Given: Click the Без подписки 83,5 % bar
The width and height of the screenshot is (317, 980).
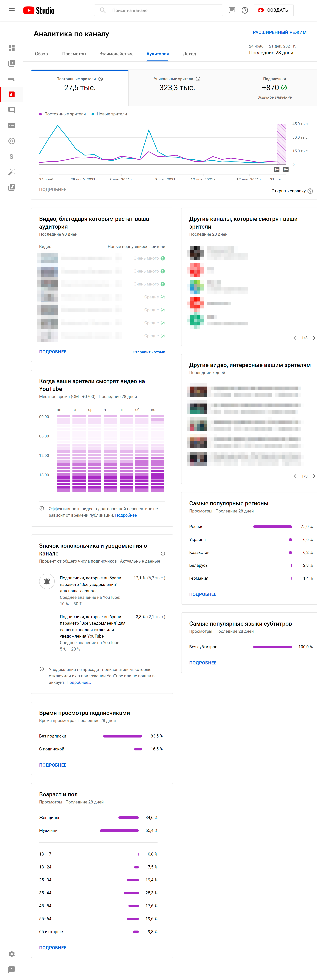Looking at the screenshot, I should coord(123,736).
